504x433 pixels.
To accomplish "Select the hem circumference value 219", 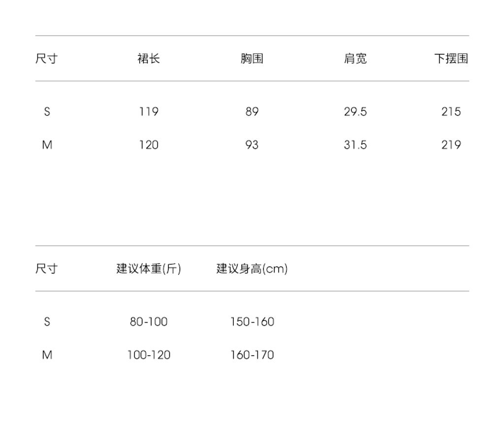I will coord(451,145).
